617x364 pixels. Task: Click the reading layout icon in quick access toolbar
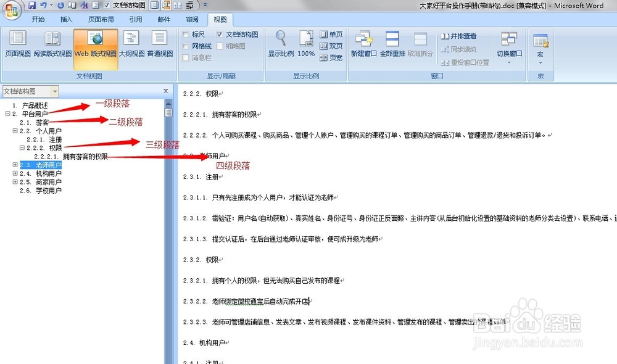tap(72, 6)
